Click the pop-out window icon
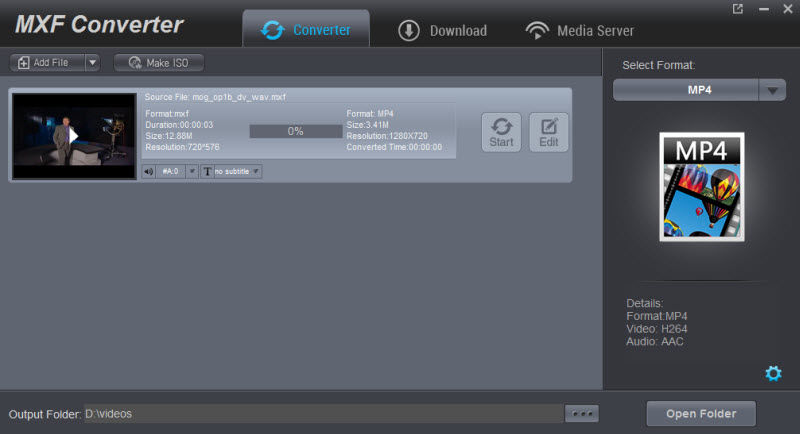This screenshot has height=434, width=800. [x=738, y=9]
